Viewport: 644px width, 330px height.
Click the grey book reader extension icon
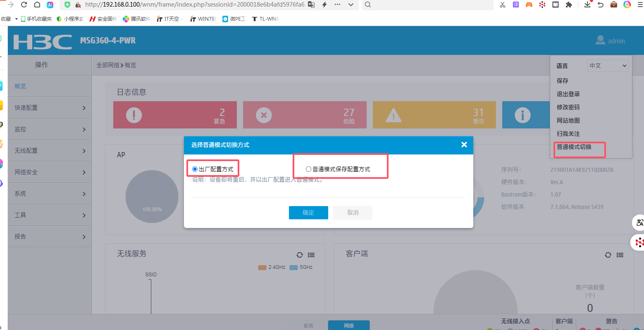point(556,5)
